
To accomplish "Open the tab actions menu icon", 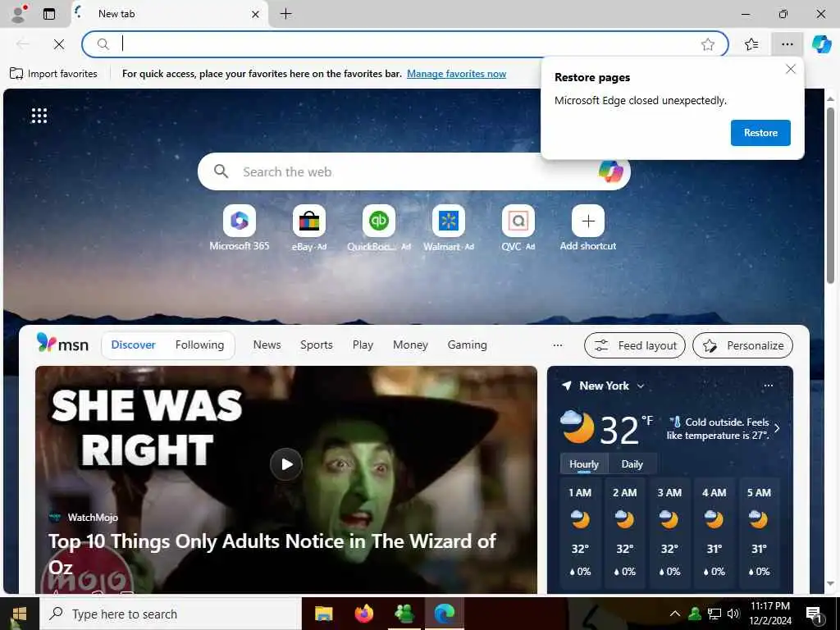I will click(x=49, y=14).
